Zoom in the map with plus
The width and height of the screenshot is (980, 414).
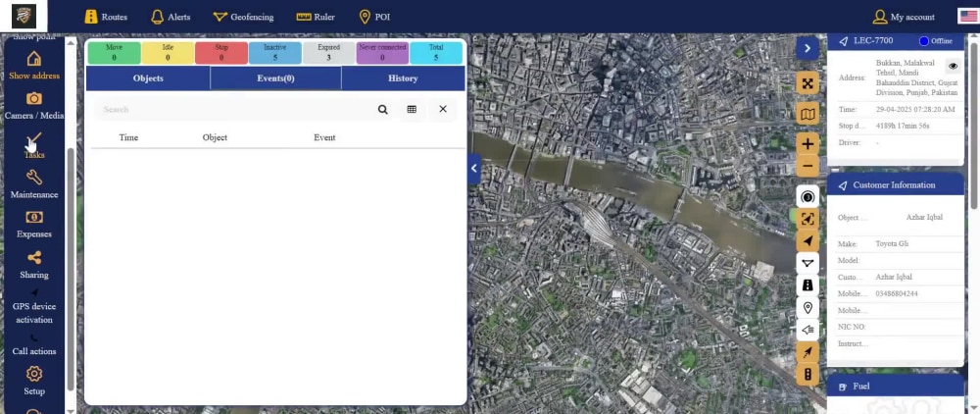808,144
